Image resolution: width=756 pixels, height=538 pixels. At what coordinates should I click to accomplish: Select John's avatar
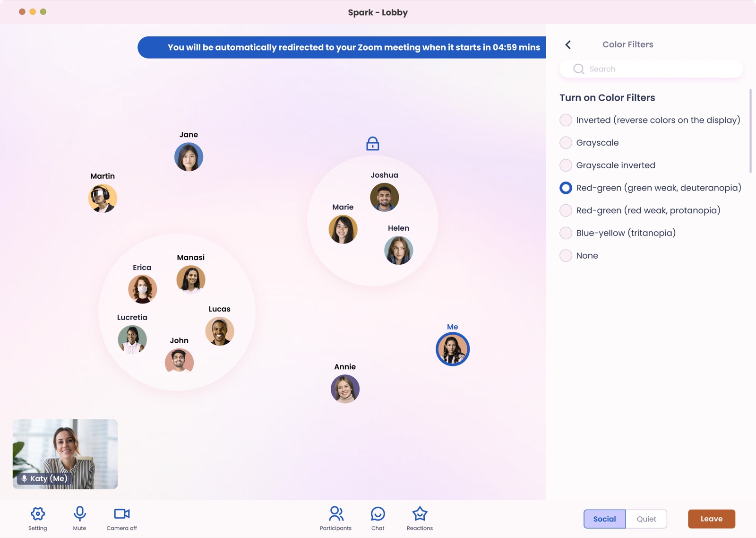[179, 363]
